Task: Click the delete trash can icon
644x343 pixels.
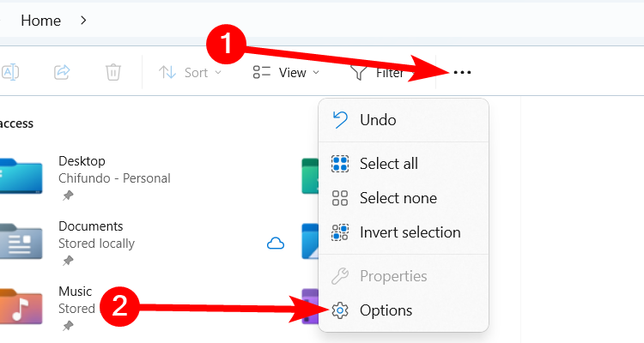Action: 112,73
